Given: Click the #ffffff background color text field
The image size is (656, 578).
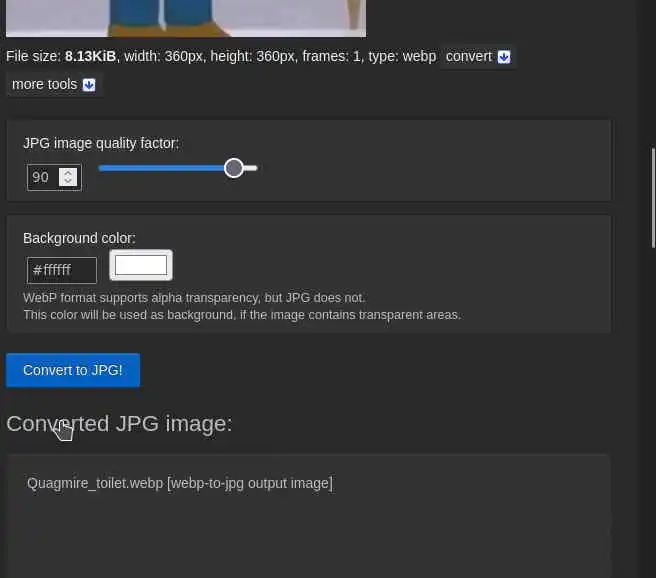Looking at the screenshot, I should click(62, 270).
